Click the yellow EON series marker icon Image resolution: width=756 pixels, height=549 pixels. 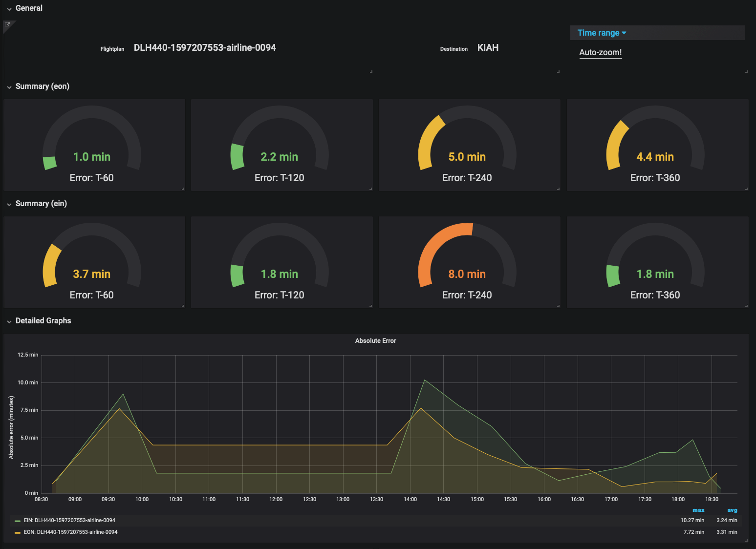point(17,532)
